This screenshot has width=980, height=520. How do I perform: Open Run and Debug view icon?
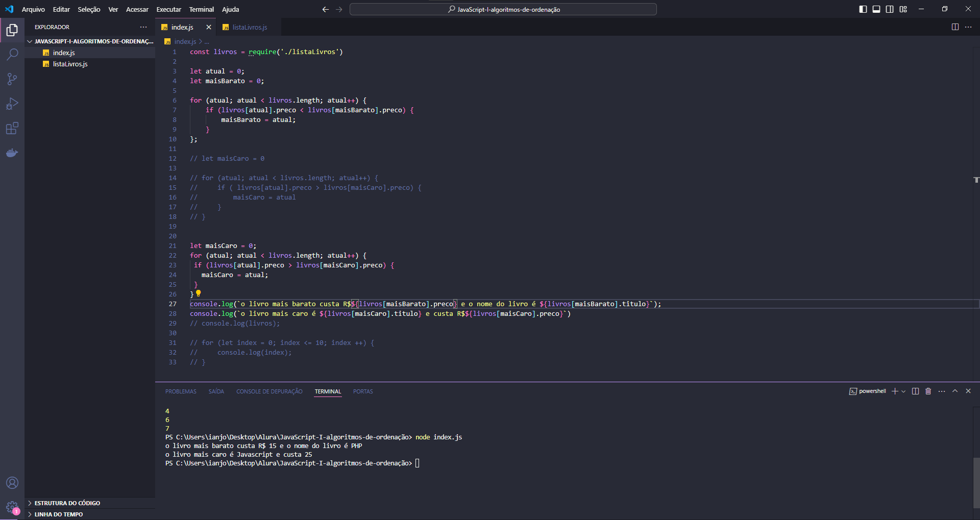click(12, 104)
